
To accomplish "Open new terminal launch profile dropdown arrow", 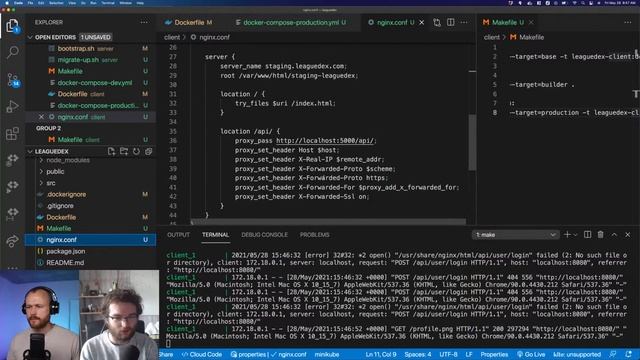I will coord(575,235).
